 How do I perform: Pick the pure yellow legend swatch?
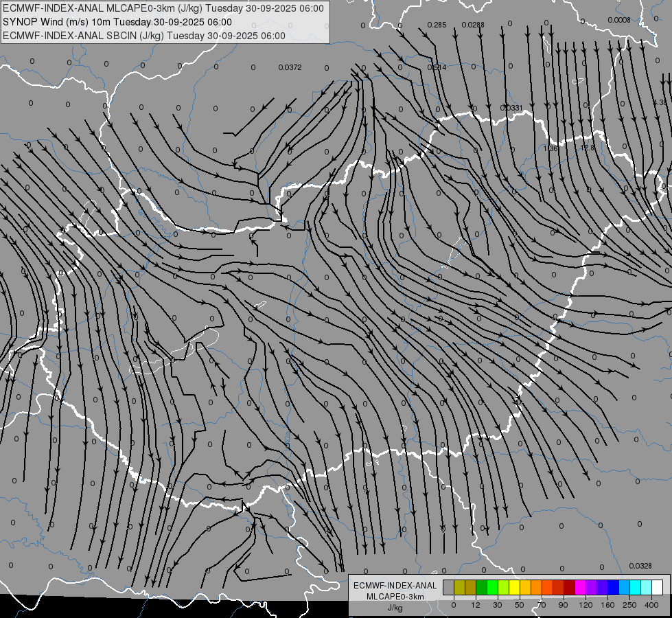[x=514, y=587]
